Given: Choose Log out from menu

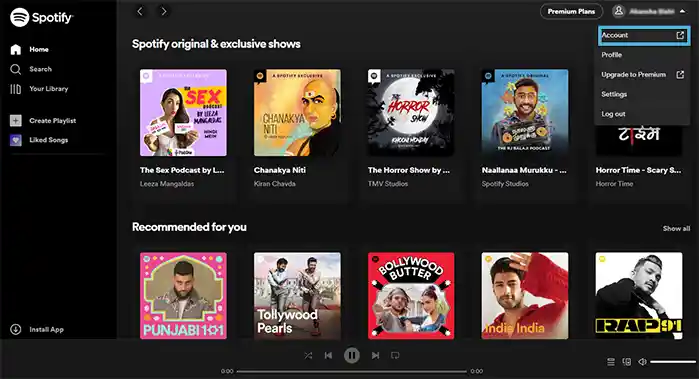Looking at the screenshot, I should 642,114.
